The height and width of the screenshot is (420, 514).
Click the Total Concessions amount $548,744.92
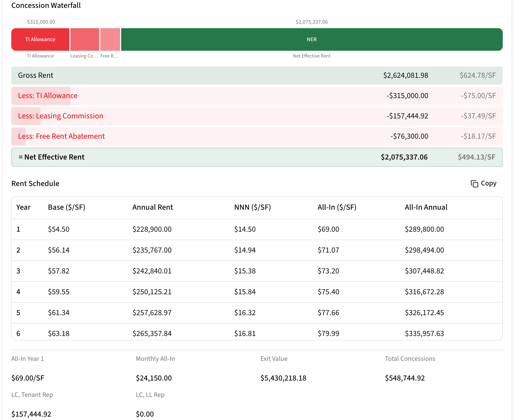coord(405,378)
